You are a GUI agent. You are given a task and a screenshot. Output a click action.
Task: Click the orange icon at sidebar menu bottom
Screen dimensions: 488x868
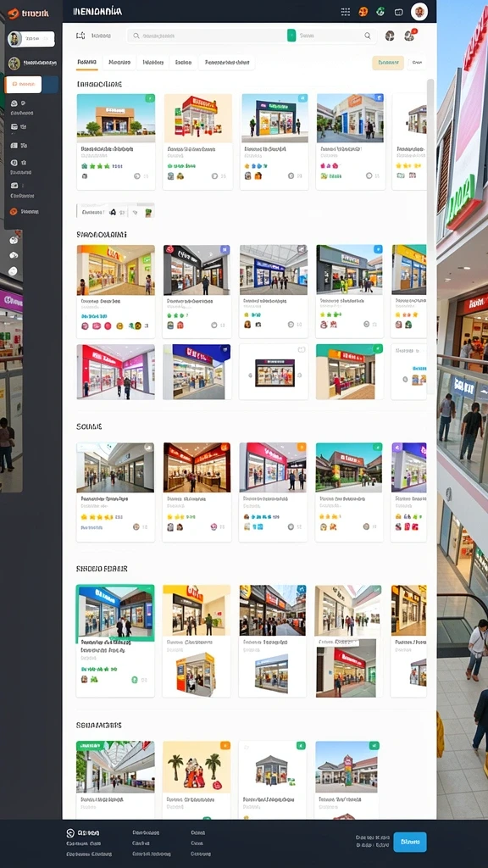14,211
